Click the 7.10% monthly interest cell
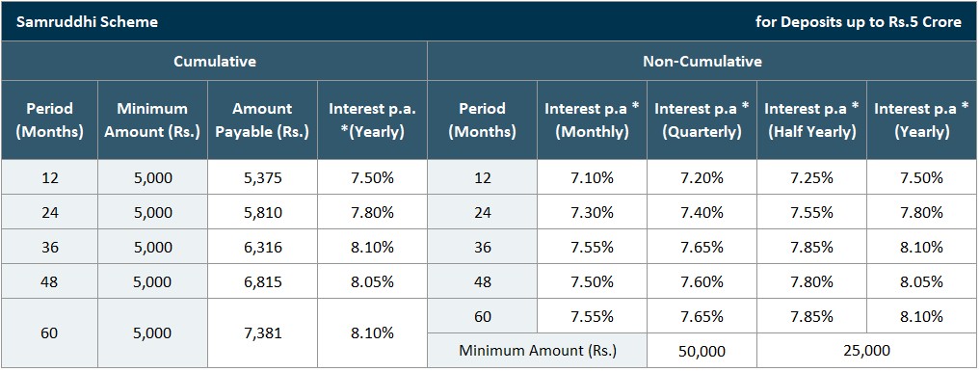 coord(592,177)
